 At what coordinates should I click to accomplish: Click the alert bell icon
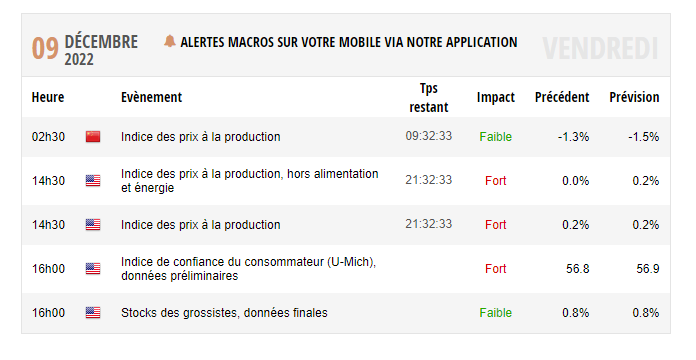[169, 41]
